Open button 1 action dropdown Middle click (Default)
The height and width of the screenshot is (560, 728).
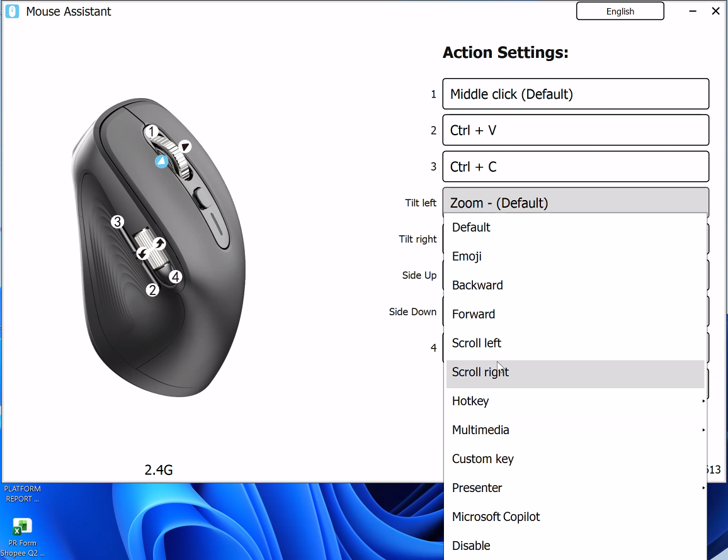(575, 94)
